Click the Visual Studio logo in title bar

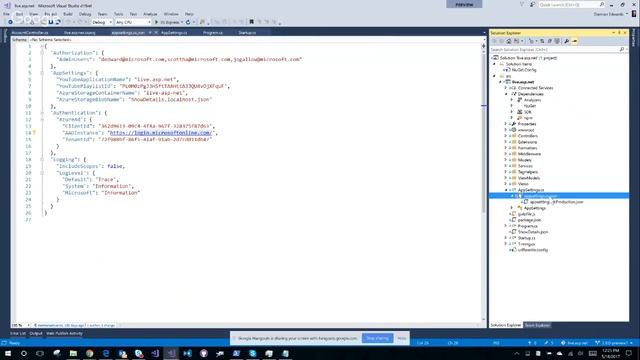(7, 5)
